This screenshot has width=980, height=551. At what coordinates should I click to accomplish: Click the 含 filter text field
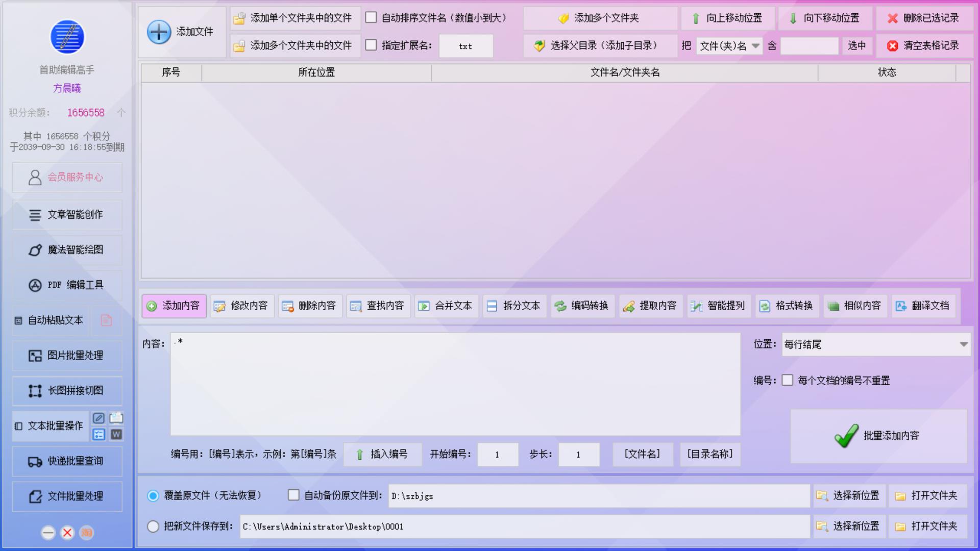[x=810, y=46]
